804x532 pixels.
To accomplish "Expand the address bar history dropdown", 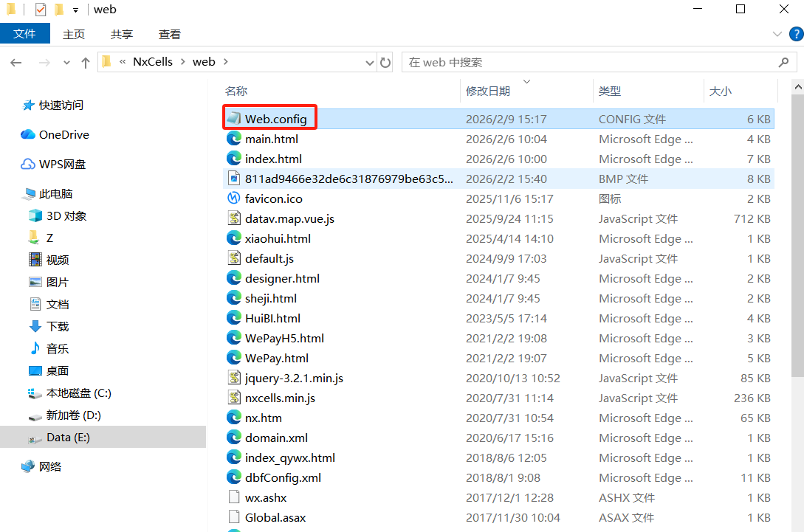I will [x=370, y=63].
